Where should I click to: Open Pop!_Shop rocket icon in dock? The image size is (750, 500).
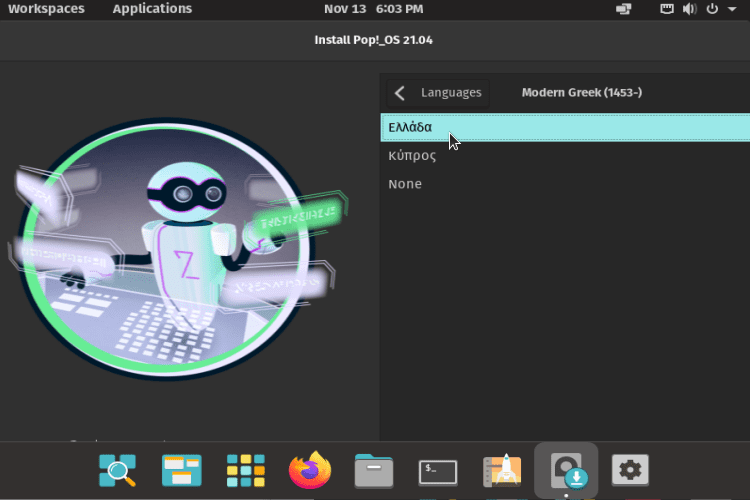502,471
